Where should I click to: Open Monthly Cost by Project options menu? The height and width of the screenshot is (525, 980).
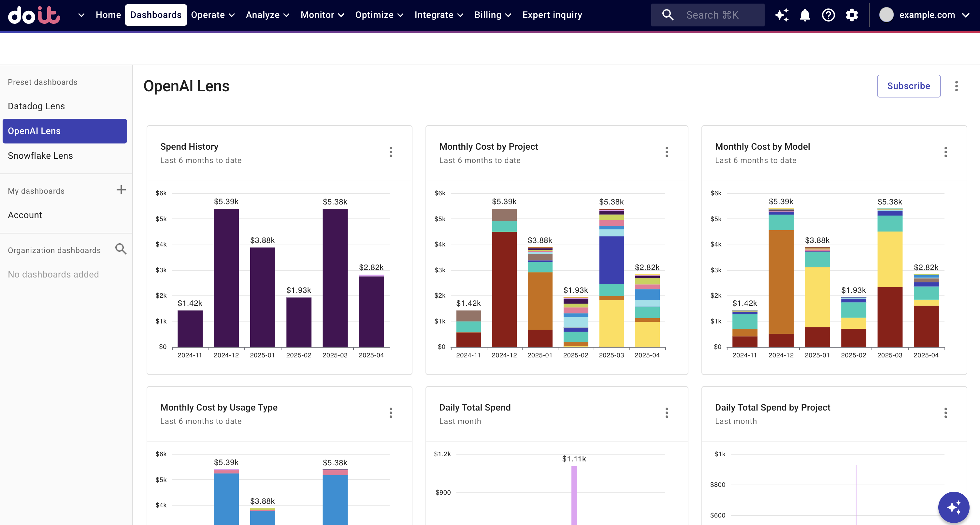(667, 152)
